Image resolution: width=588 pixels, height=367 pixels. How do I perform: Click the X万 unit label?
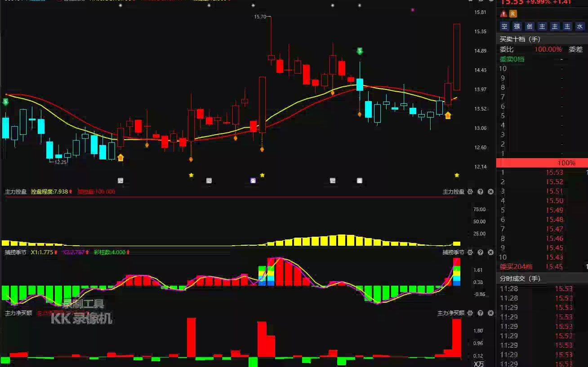coord(479,364)
